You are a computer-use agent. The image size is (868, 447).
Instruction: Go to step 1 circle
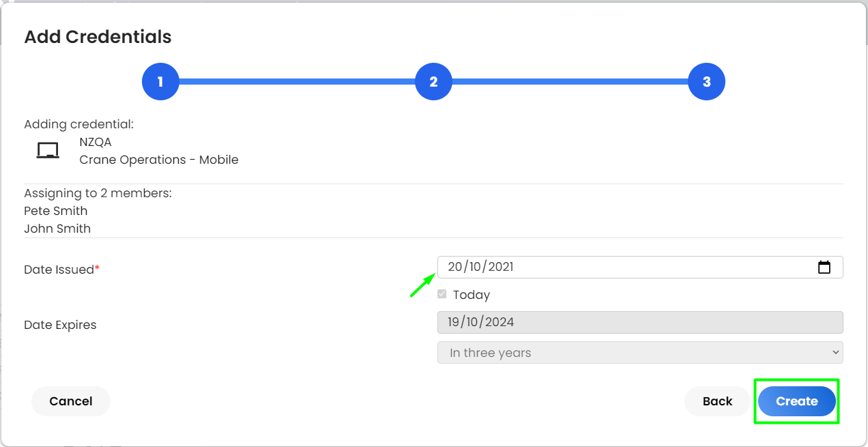160,82
